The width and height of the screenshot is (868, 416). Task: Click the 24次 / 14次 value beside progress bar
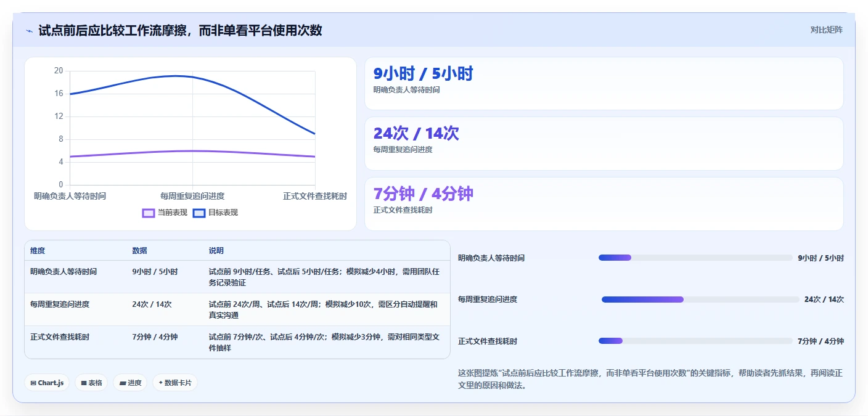coord(824,300)
